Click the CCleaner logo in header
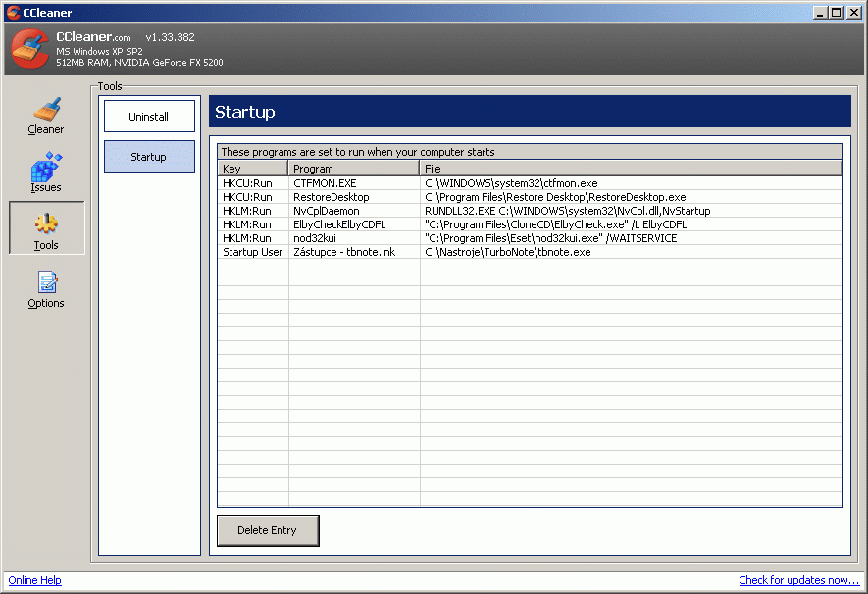Viewport: 868px width, 594px height. coord(30,49)
